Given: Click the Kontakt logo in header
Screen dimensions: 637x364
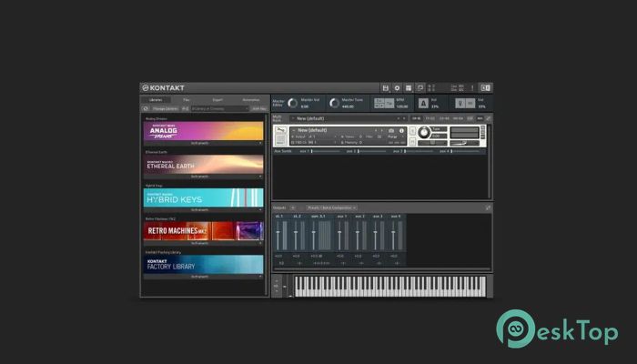Looking at the screenshot, I should [x=163, y=87].
